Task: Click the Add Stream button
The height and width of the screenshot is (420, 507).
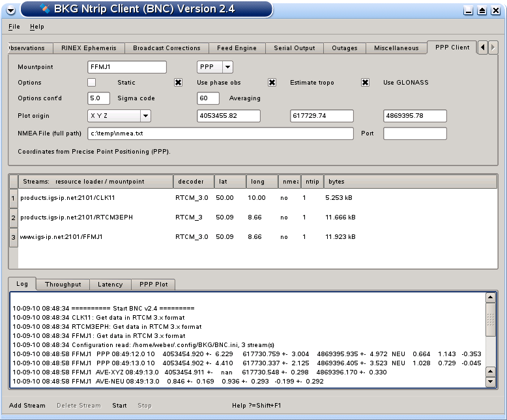Action: [x=27, y=406]
